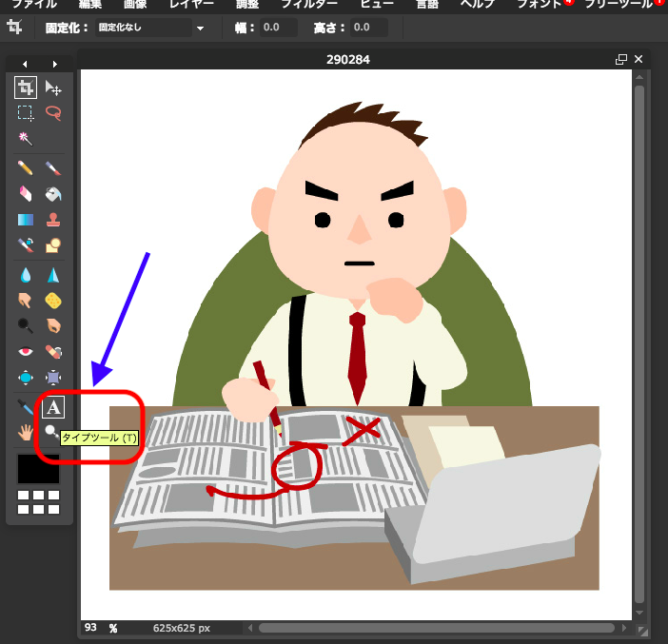Select the Drawing shape tool

pyautogui.click(x=53, y=245)
